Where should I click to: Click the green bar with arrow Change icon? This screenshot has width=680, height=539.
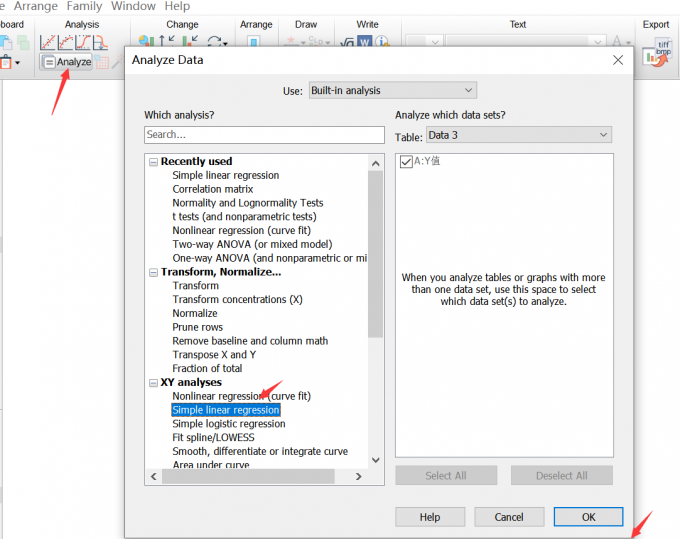coord(190,41)
